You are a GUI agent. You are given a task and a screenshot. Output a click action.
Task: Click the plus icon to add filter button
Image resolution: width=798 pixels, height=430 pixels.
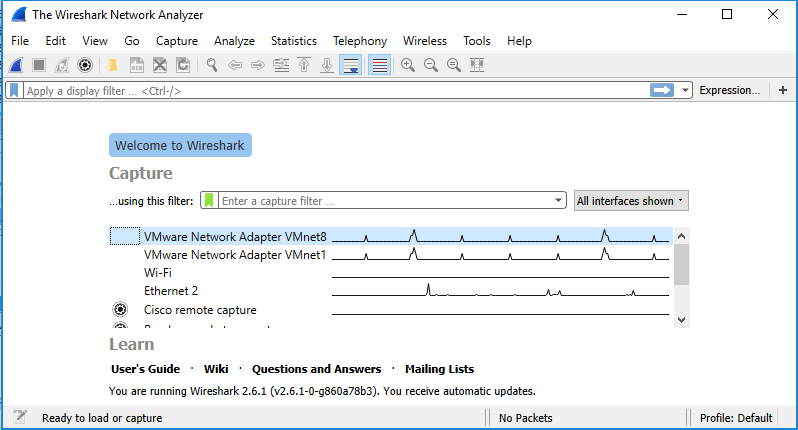tap(783, 90)
